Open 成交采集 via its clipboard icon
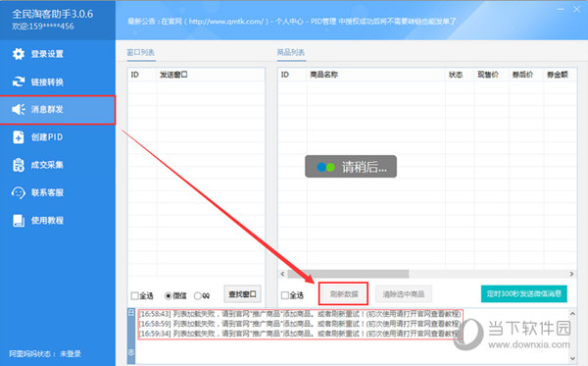The height and width of the screenshot is (366, 588). click(19, 165)
